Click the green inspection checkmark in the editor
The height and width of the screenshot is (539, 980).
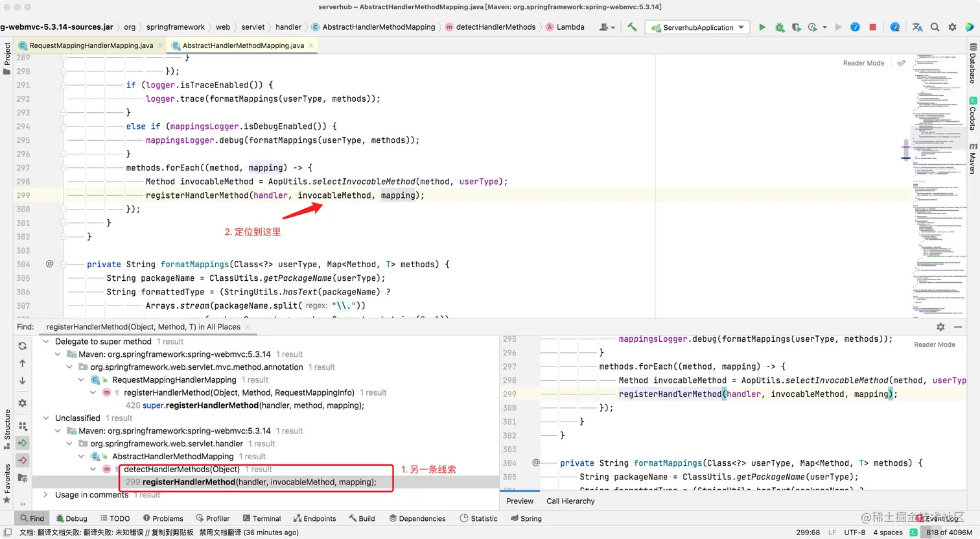click(901, 63)
